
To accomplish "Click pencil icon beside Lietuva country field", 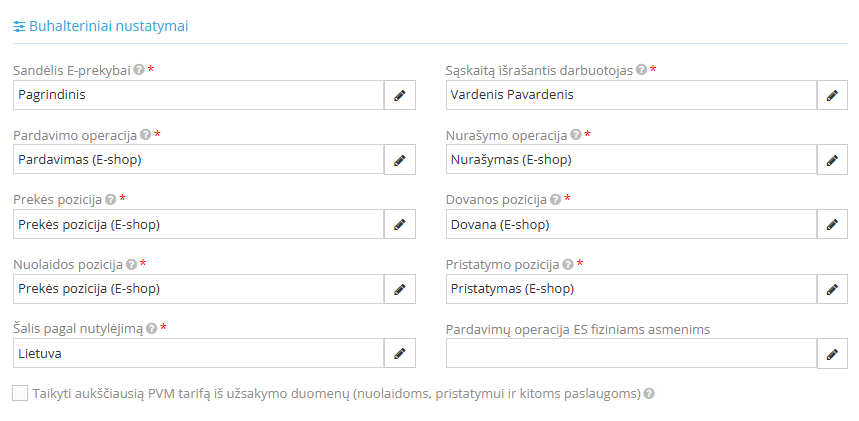I will point(400,354).
